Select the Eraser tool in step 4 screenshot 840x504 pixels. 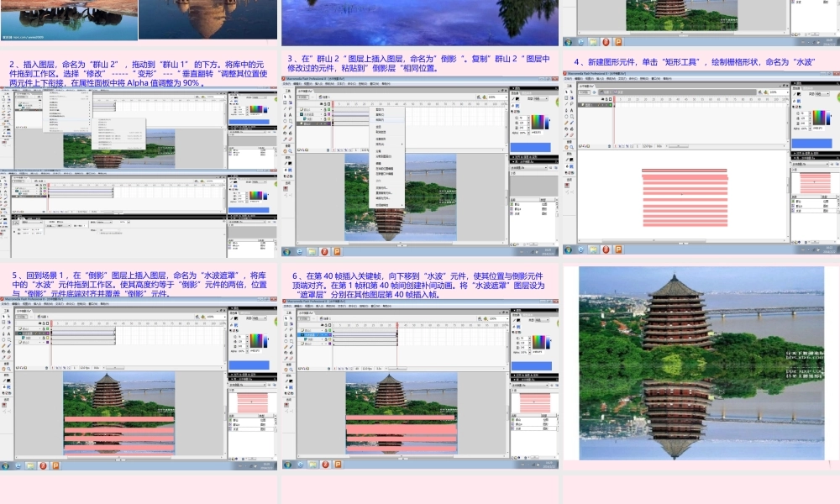pos(571,135)
